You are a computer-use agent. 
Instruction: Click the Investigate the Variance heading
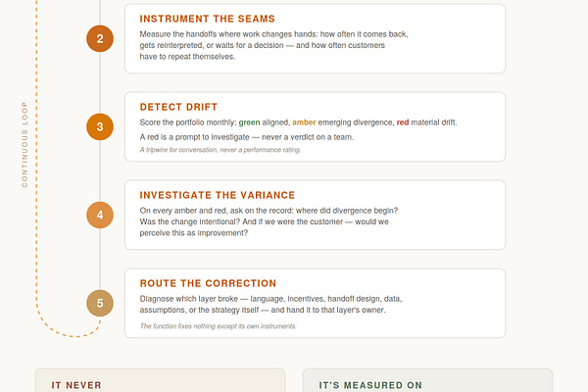tap(218, 195)
